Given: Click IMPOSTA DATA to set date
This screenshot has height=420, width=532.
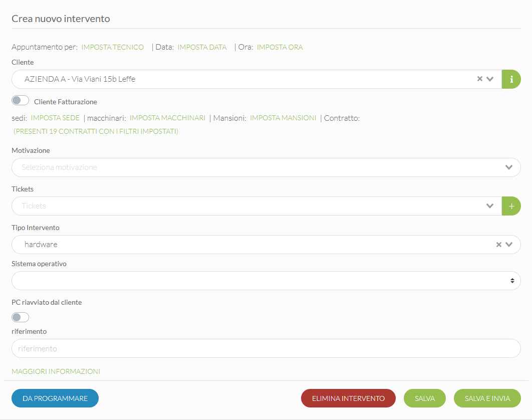Looking at the screenshot, I should tap(202, 47).
